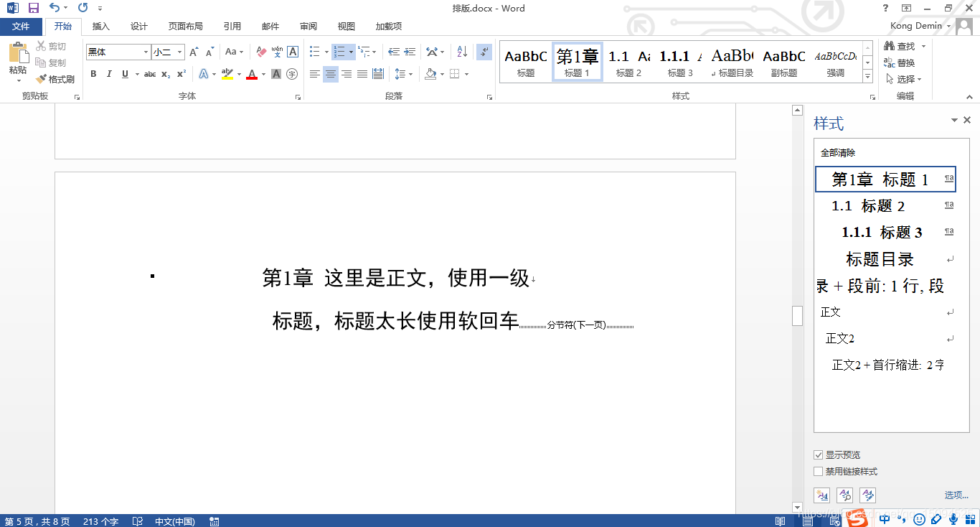The image size is (980, 527).
Task: Switch to the 插入 ribbon tab
Action: pyautogui.click(x=100, y=26)
